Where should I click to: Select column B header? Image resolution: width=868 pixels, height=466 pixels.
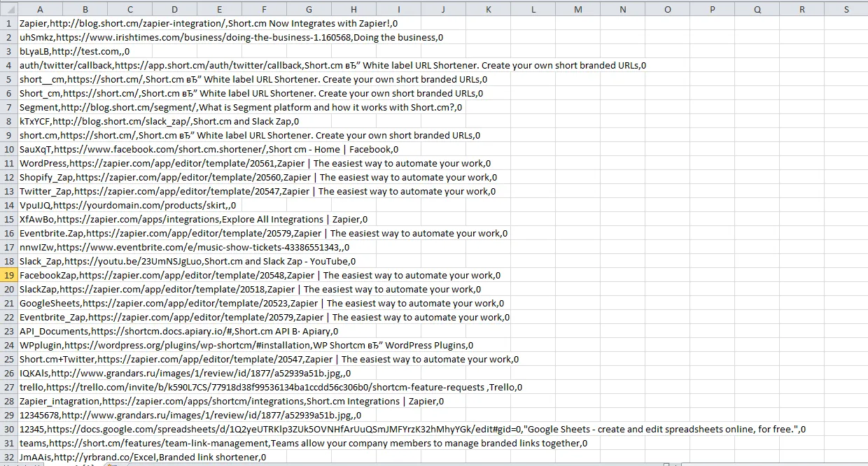coord(85,9)
